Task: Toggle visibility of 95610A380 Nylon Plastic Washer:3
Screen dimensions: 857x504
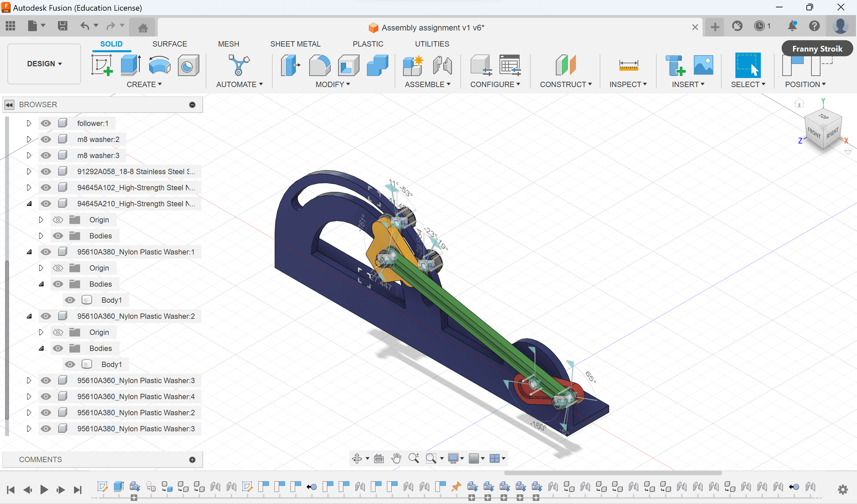Action: (46, 429)
